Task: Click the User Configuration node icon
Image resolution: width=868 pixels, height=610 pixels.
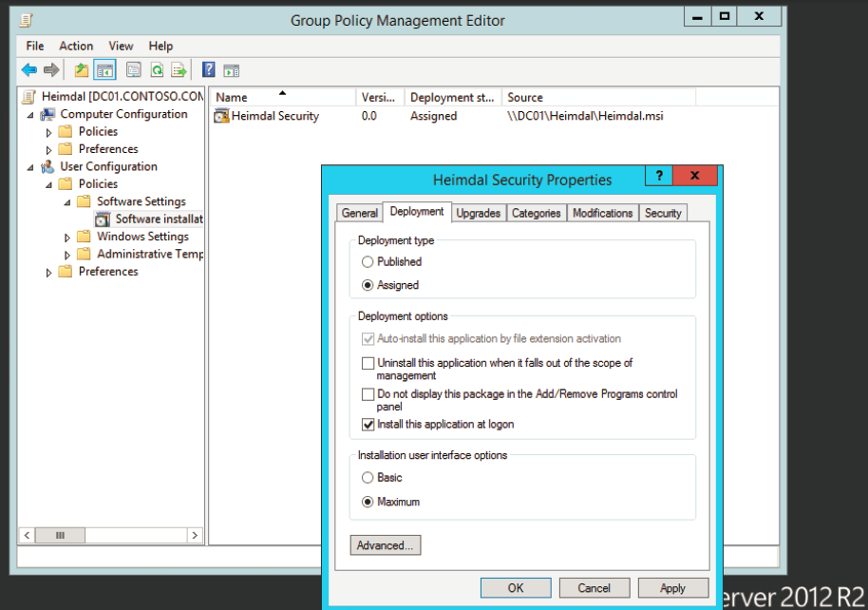Action: pyautogui.click(x=48, y=166)
